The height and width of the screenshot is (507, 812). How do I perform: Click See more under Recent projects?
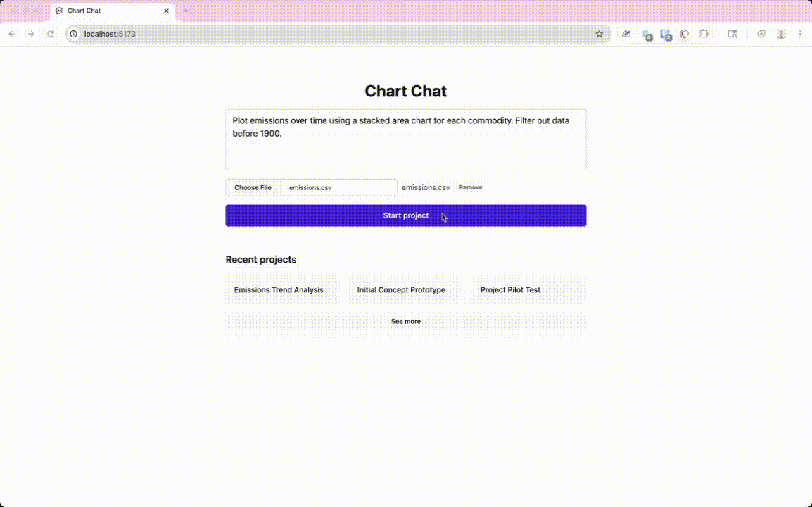point(405,321)
